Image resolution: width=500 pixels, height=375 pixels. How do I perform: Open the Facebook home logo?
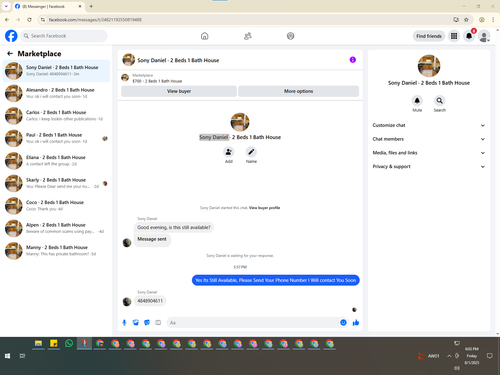point(11,36)
